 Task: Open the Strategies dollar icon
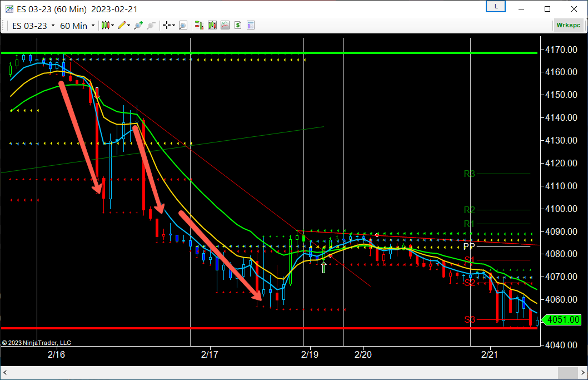point(238,26)
